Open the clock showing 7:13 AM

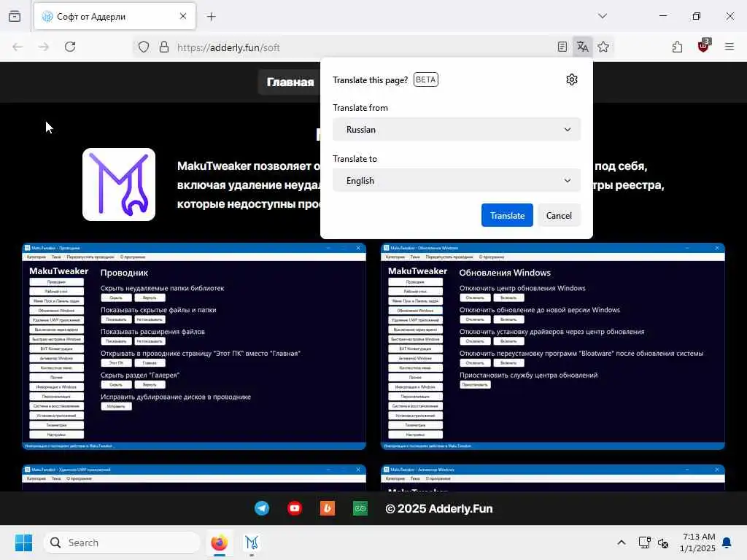(697, 542)
